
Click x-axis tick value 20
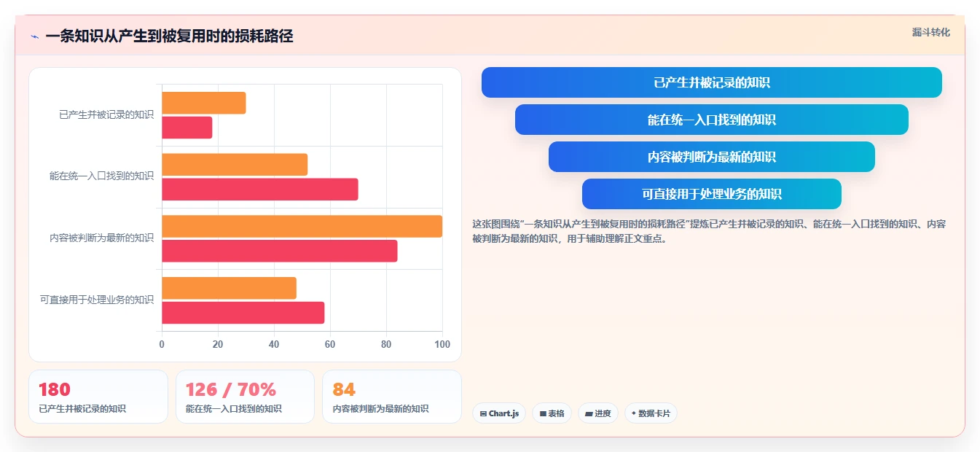tap(218, 344)
